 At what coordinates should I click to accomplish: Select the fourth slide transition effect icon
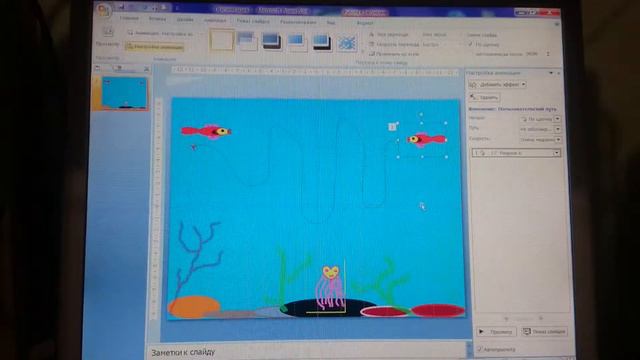[297, 42]
